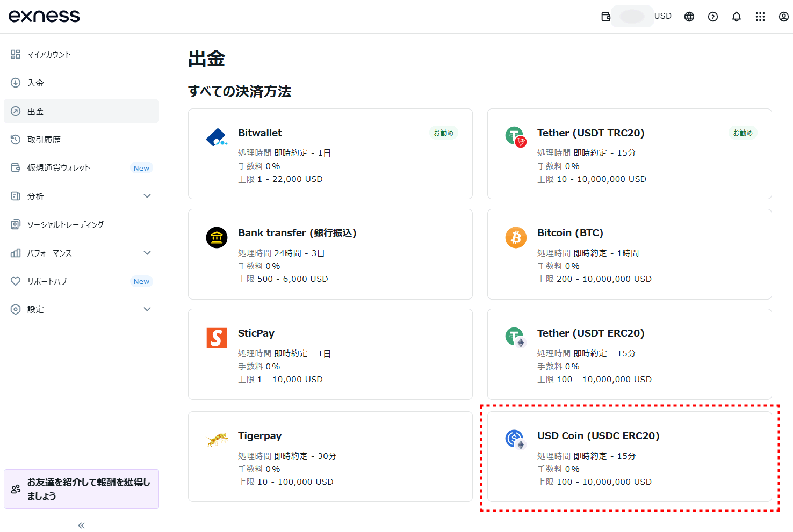Choose Tether (USDT TRC20) withdrawal method
The height and width of the screenshot is (532, 793).
pos(630,154)
